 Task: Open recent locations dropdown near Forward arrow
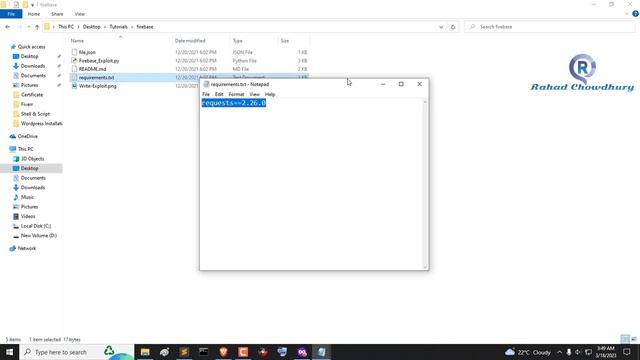click(x=29, y=27)
